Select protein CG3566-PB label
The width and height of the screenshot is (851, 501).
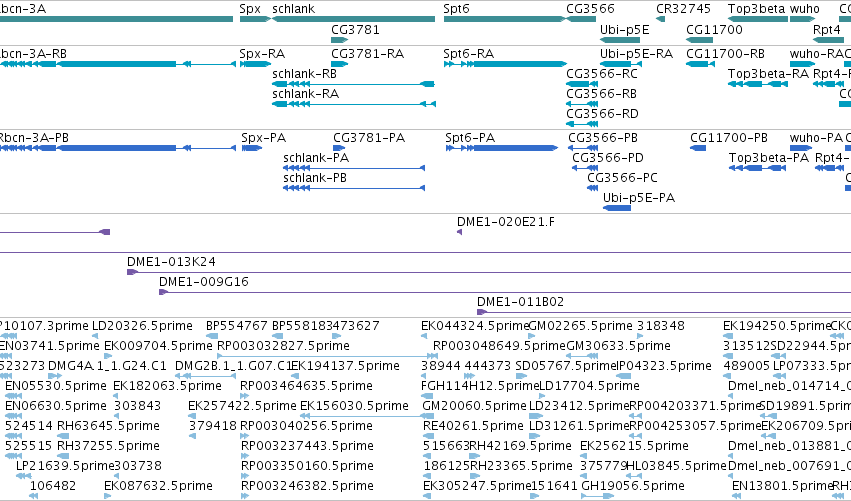(603, 138)
